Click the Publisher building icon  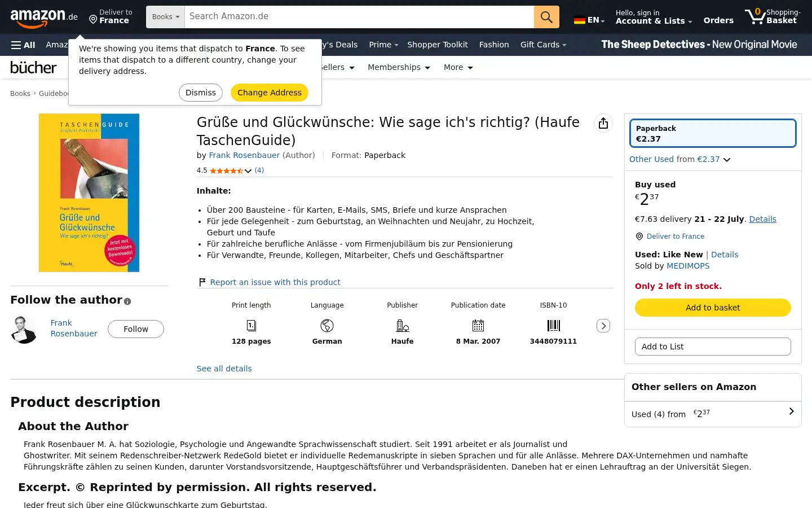pyautogui.click(x=403, y=326)
